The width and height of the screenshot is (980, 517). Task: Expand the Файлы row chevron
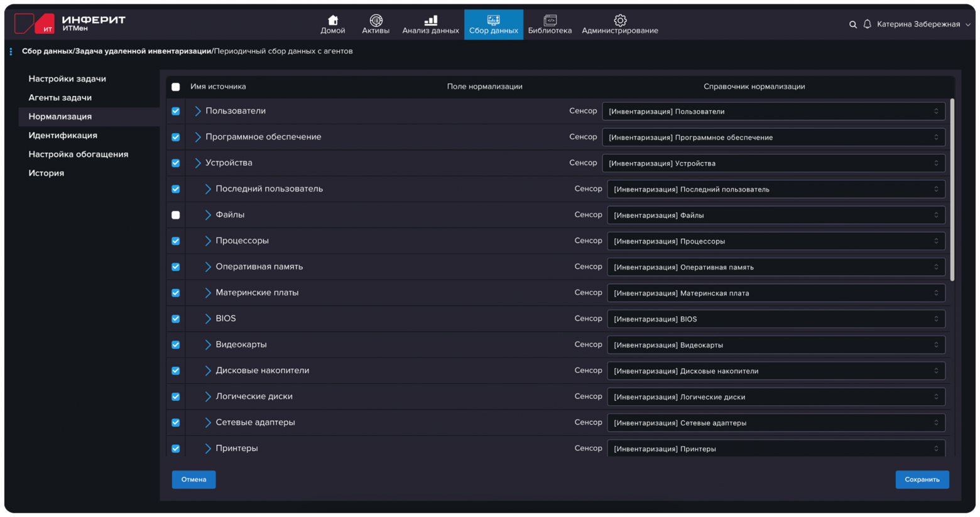[x=207, y=215]
